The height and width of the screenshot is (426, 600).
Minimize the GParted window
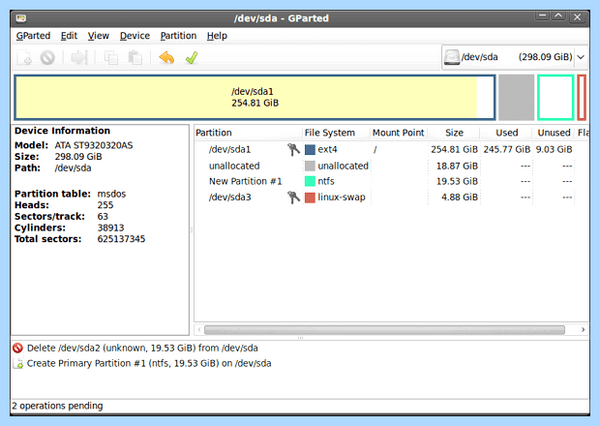click(x=542, y=16)
